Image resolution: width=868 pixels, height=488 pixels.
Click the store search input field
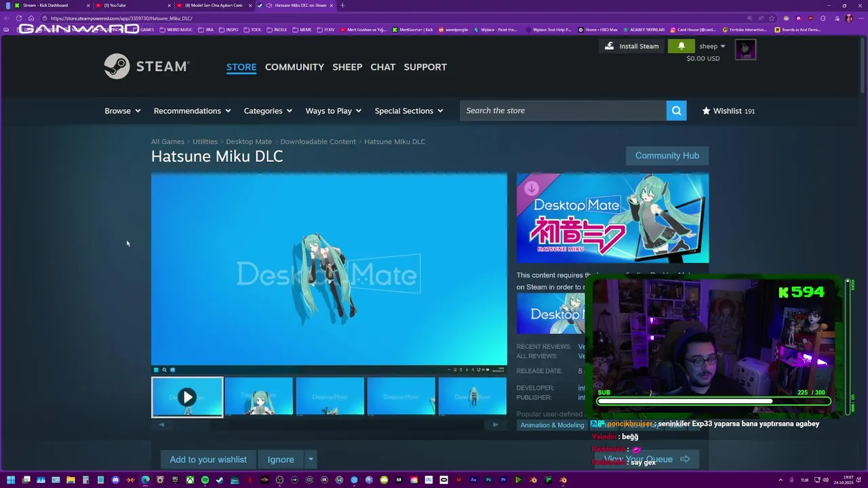[x=563, y=110]
